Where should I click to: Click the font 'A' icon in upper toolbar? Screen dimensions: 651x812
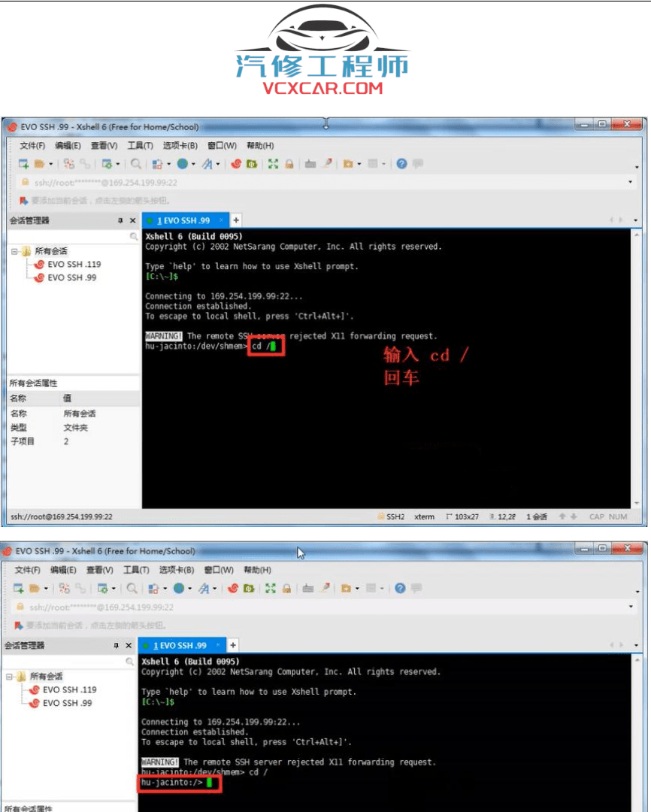[x=207, y=164]
